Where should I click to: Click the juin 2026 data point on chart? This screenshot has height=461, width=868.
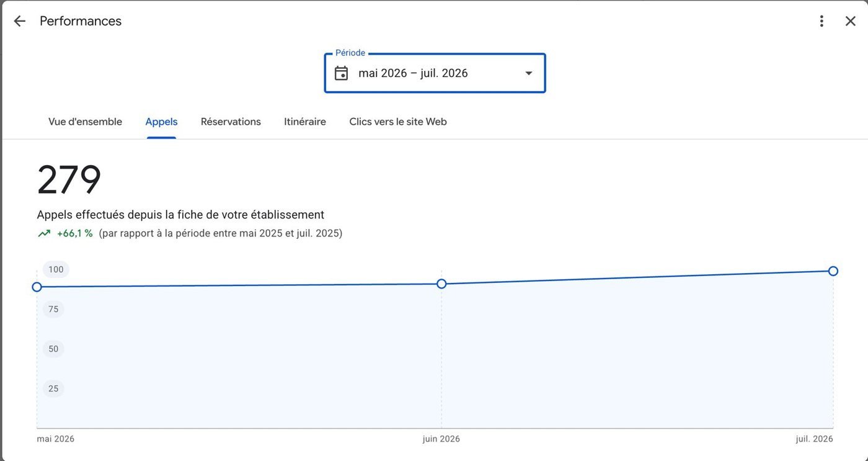tap(441, 284)
